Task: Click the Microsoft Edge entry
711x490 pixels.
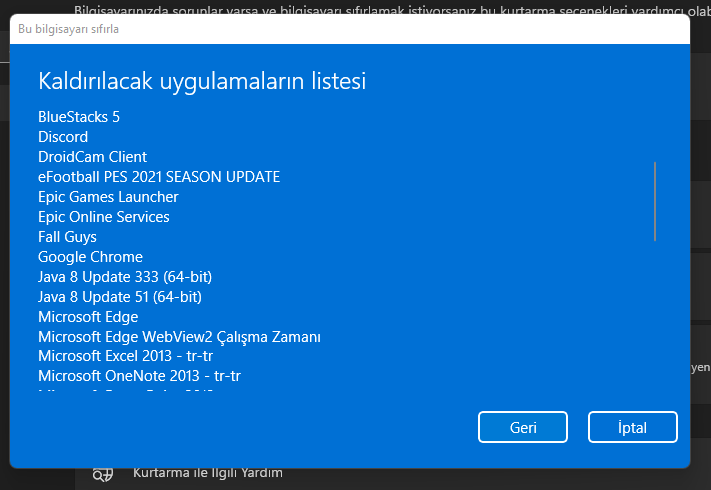Action: pos(88,316)
